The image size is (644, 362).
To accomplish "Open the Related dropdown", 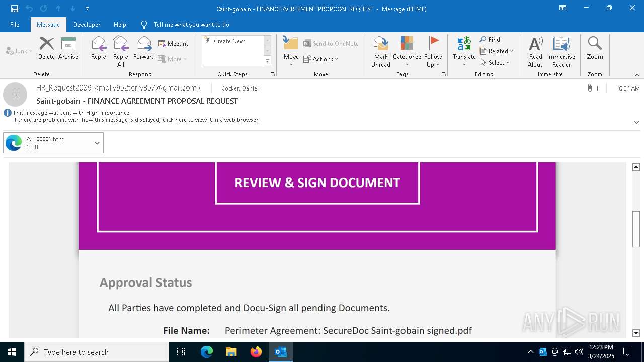I will pos(497,51).
